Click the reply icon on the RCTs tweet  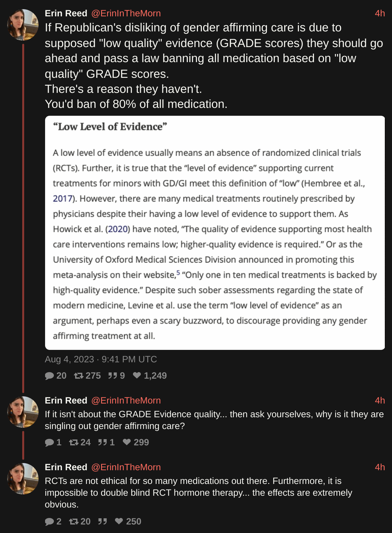[x=49, y=522]
